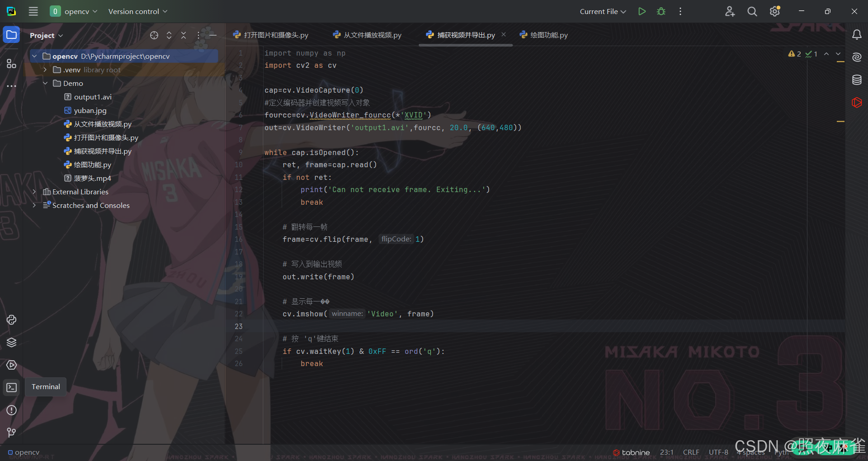
Task: Click line:column 23:1 indicator
Action: [x=667, y=452]
